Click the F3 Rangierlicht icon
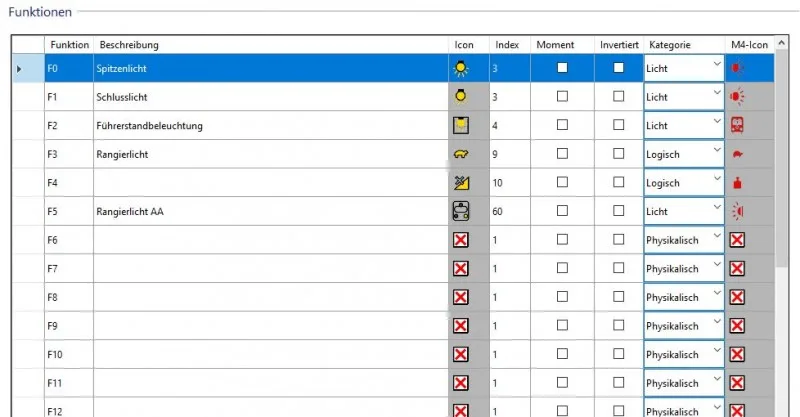The width and height of the screenshot is (800, 417). 461,154
